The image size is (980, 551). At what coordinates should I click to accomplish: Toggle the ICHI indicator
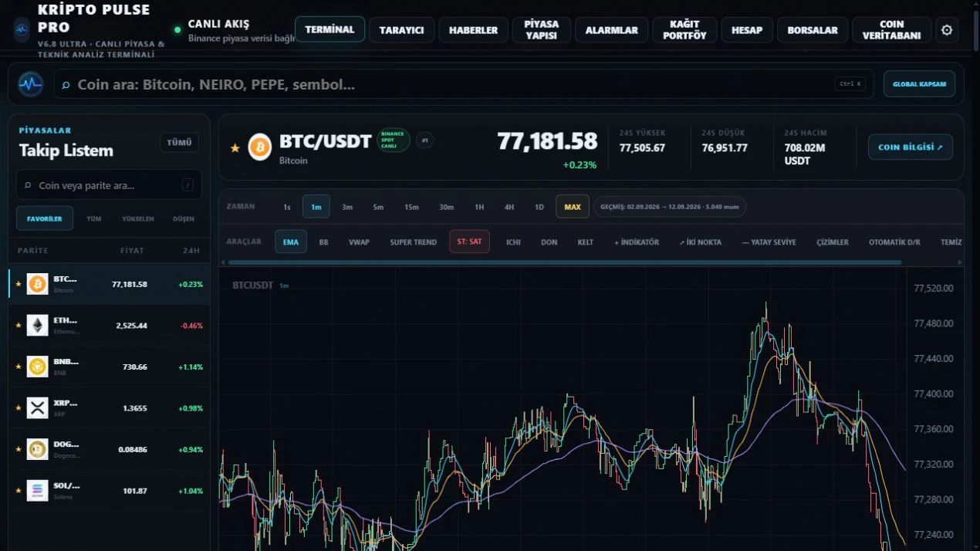[513, 242]
